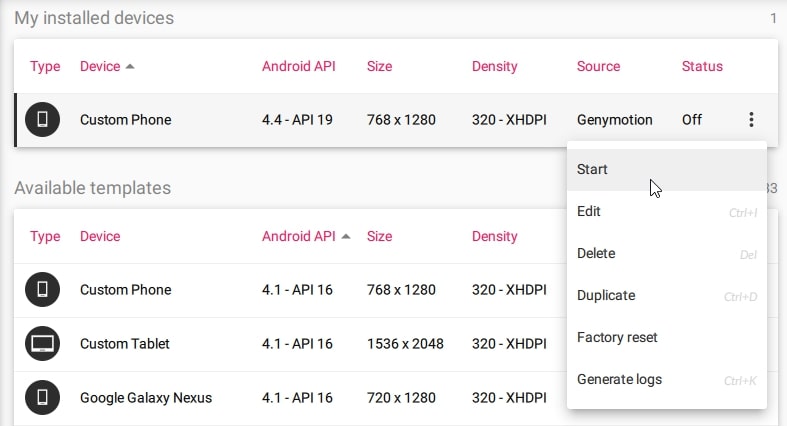Click the 1536 x 2048 size cell

405,344
